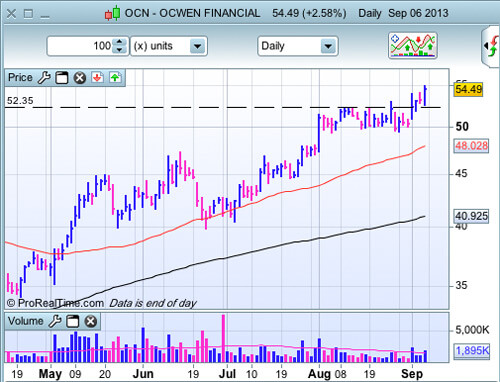Click the Aug label on the time axis
The height and width of the screenshot is (382, 500).
[319, 374]
